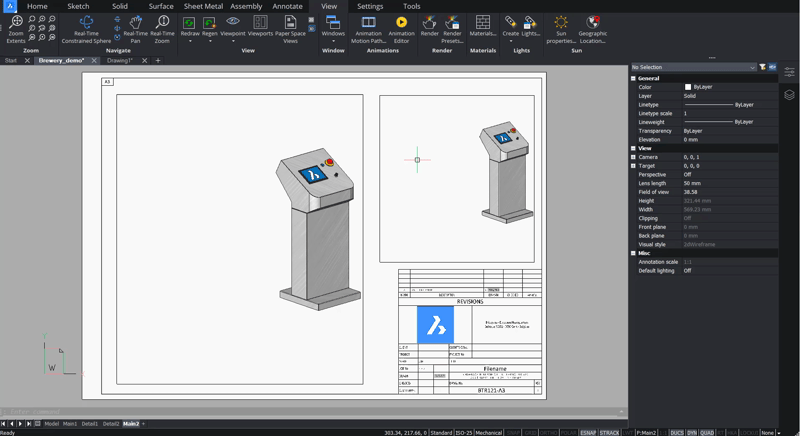Screen dimensions: 800x436
Task: Toggle ESNAP in the status bar
Action: 588,433
